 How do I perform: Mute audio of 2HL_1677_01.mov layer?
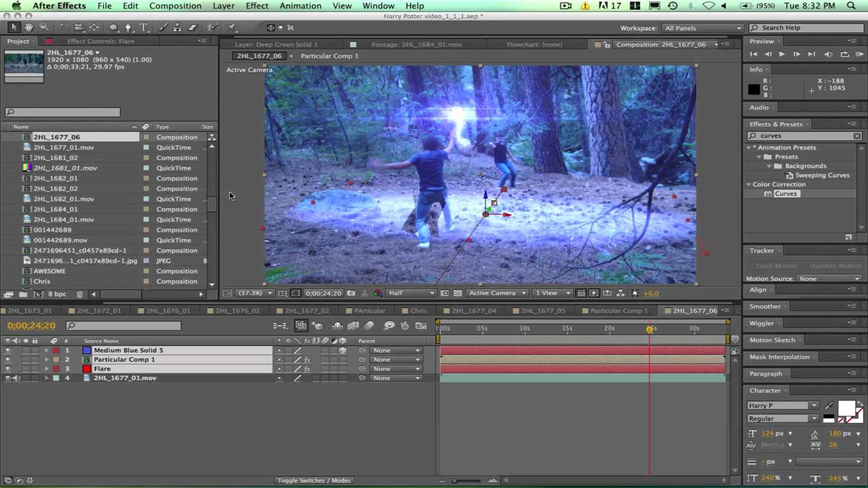(16, 378)
